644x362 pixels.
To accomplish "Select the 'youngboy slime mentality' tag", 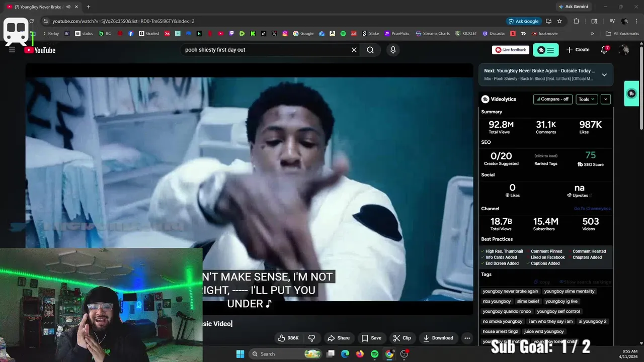I will click(569, 291).
